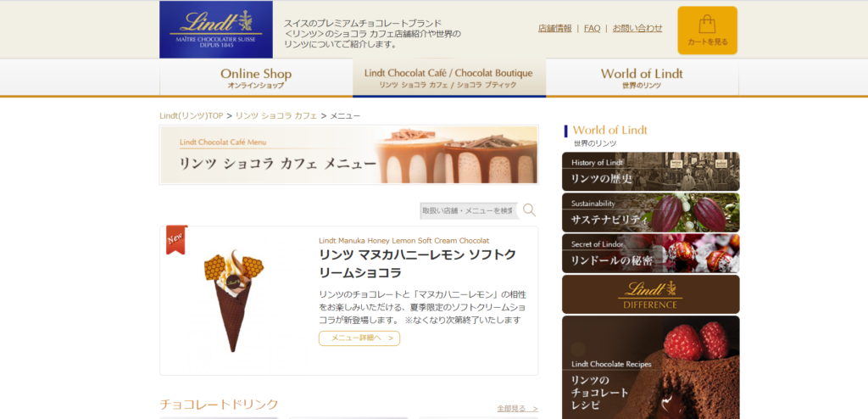Go to Lindt(リンツ)TOP breadcrumb
This screenshot has width=868, height=419.
(191, 116)
